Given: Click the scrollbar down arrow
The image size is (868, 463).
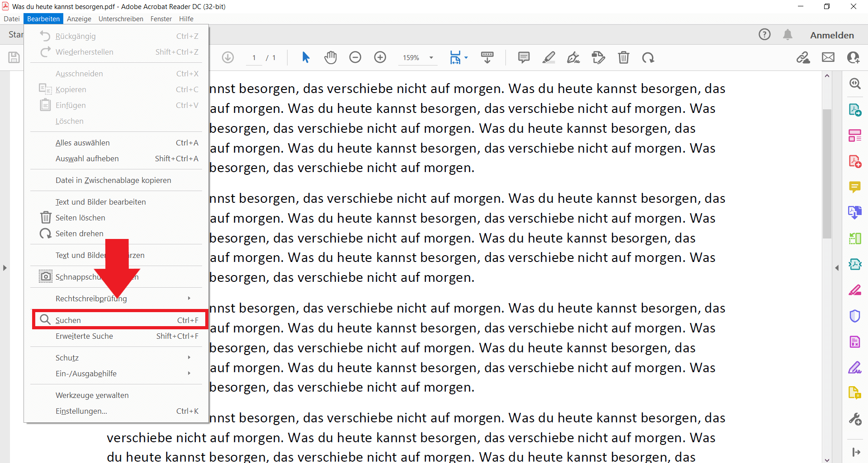Looking at the screenshot, I should pyautogui.click(x=827, y=460).
